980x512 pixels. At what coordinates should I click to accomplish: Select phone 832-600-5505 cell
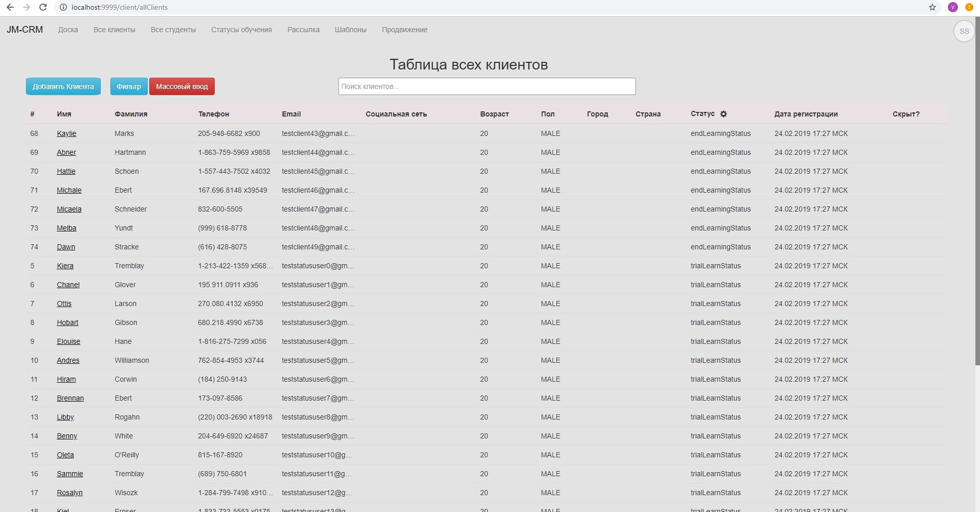[220, 209]
